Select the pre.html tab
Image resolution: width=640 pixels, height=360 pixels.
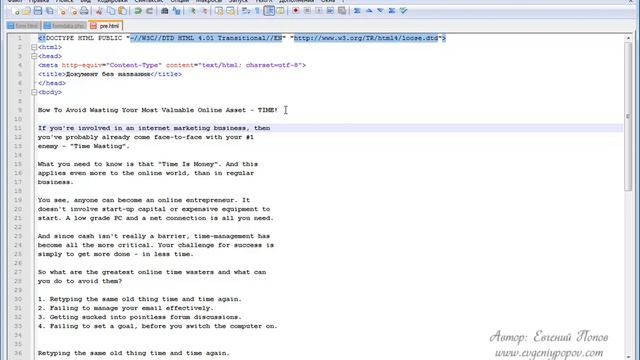point(105,26)
